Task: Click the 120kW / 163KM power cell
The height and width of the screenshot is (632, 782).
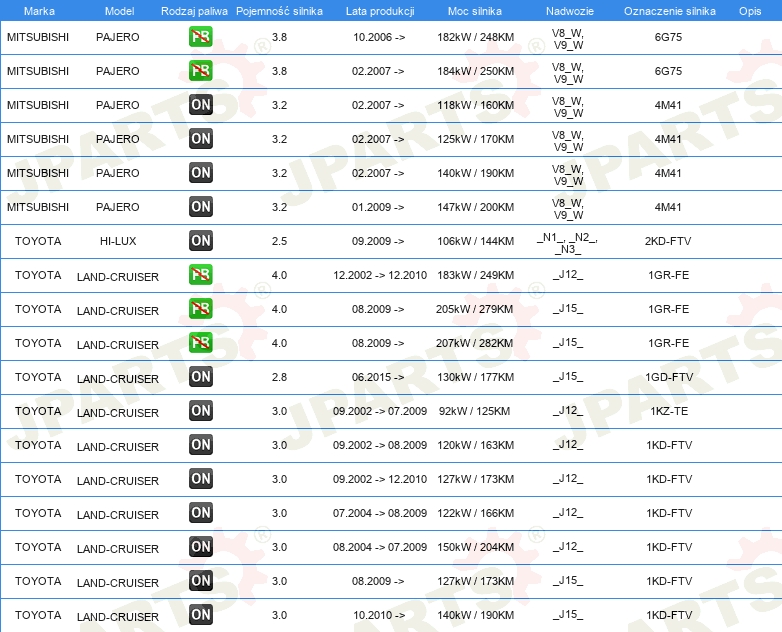Action: [x=475, y=445]
